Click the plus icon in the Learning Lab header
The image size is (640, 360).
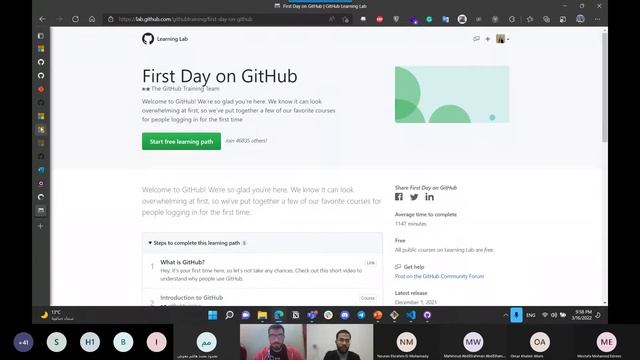pos(488,39)
